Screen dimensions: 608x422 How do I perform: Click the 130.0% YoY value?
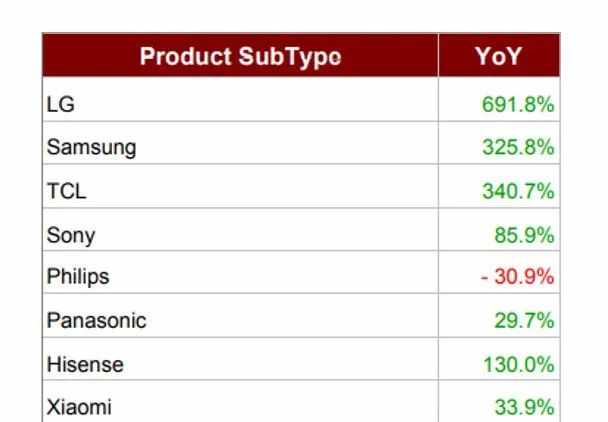click(x=519, y=365)
